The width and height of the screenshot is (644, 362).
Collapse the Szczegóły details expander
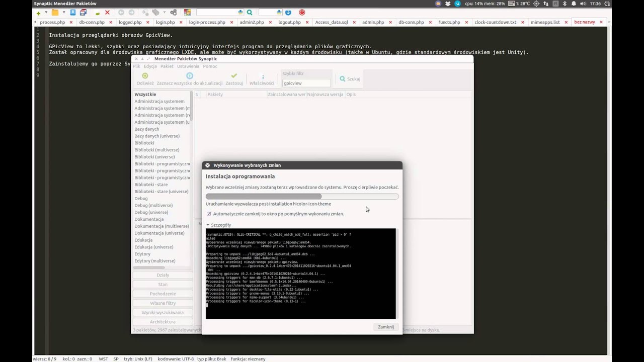point(208,225)
